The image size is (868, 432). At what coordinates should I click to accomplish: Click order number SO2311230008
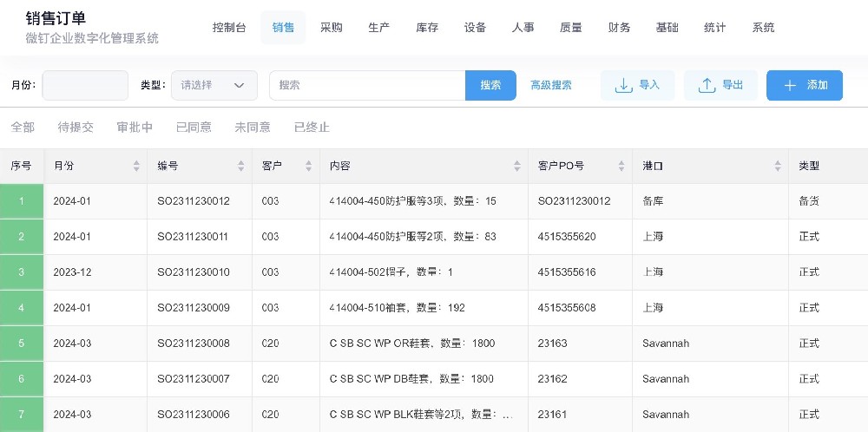click(194, 344)
